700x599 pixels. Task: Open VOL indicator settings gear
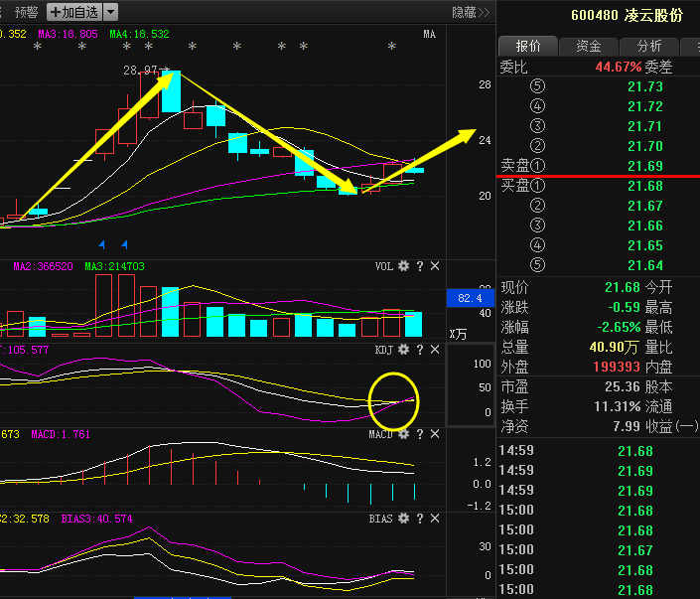pyautogui.click(x=403, y=266)
